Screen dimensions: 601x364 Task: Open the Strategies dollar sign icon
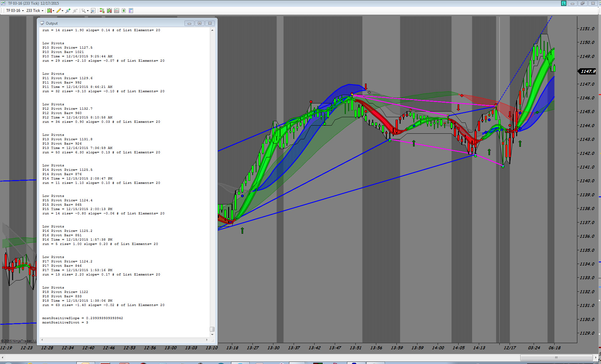[x=124, y=11]
